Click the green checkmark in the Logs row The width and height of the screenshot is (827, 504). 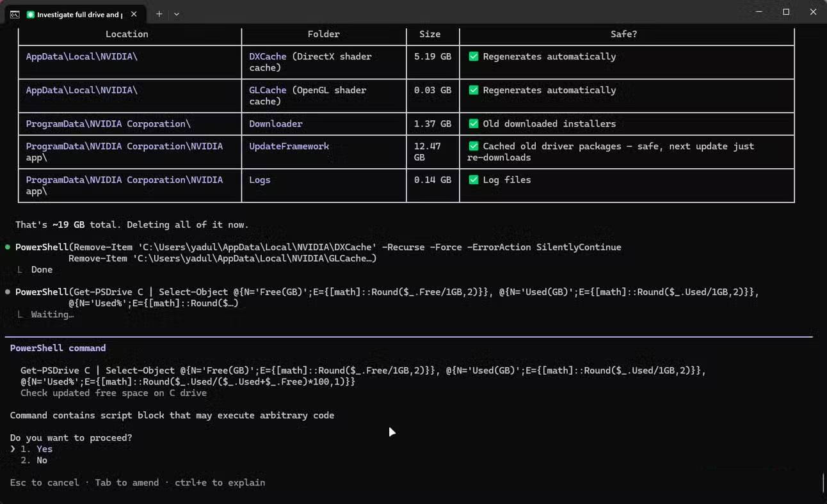[x=474, y=180]
